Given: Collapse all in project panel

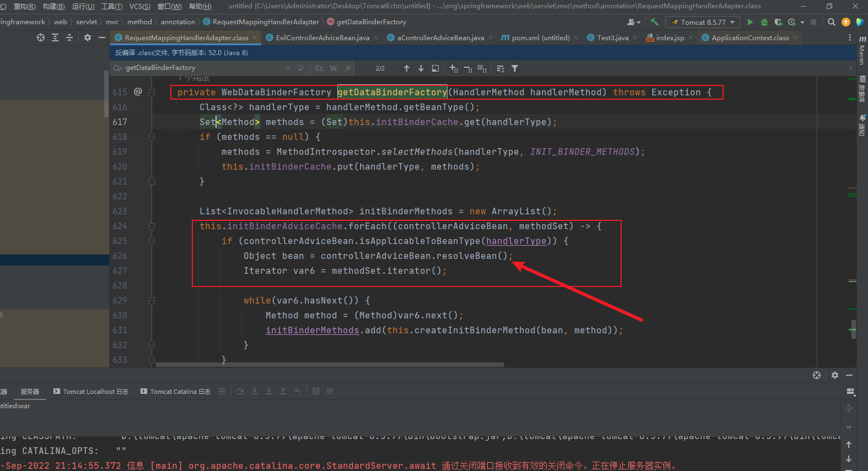Looking at the screenshot, I should [x=69, y=37].
